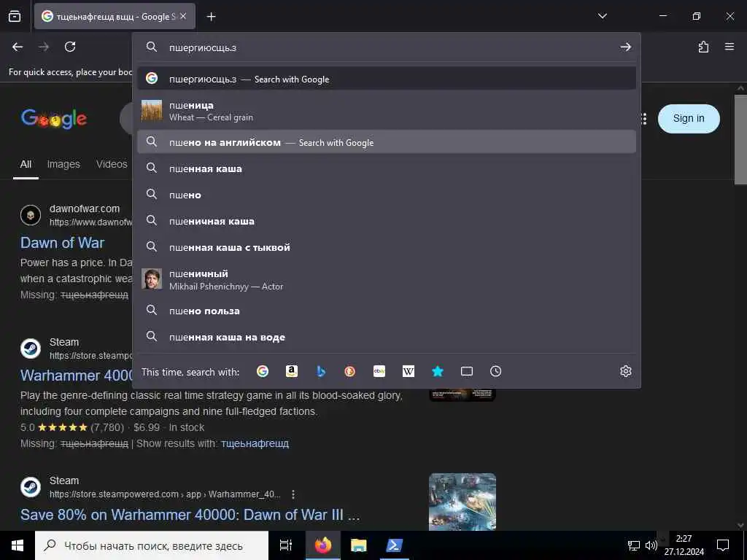Viewport: 747px width, 560px height.
Task: Search this time with Amazon icon
Action: pyautogui.click(x=292, y=371)
